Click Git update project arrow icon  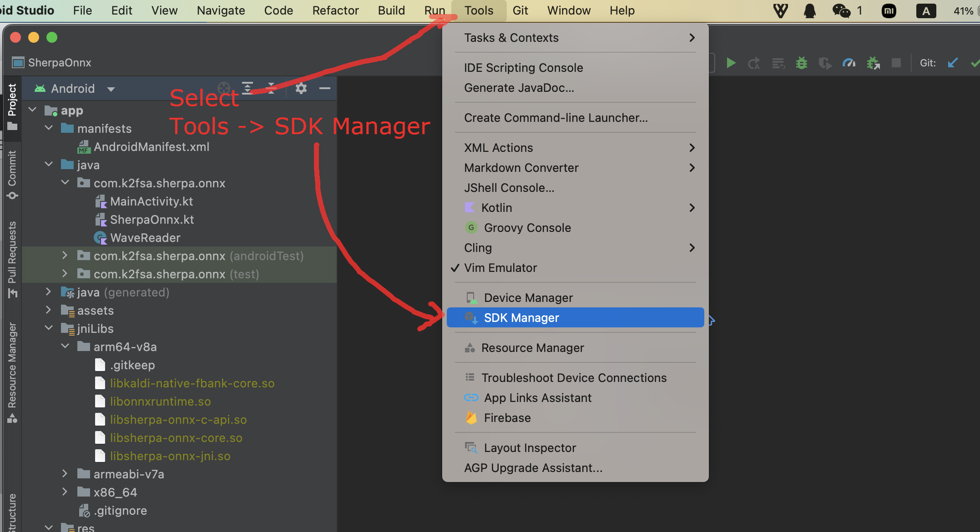click(x=953, y=63)
